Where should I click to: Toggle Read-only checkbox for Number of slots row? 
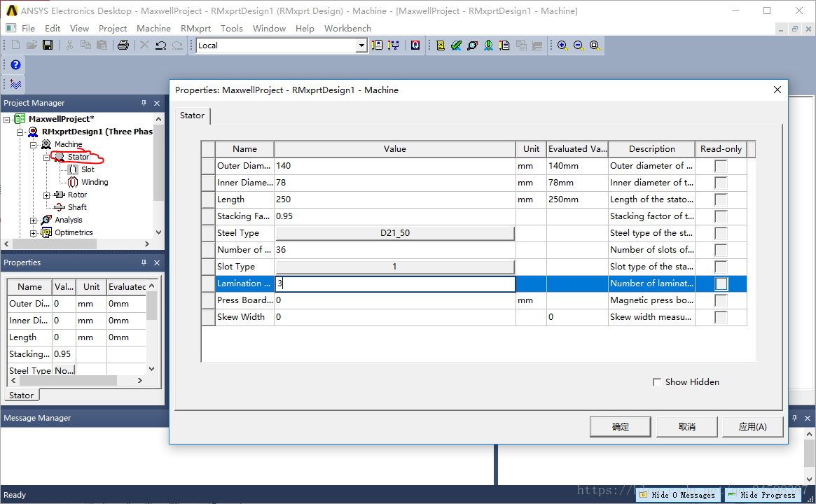pyautogui.click(x=721, y=250)
